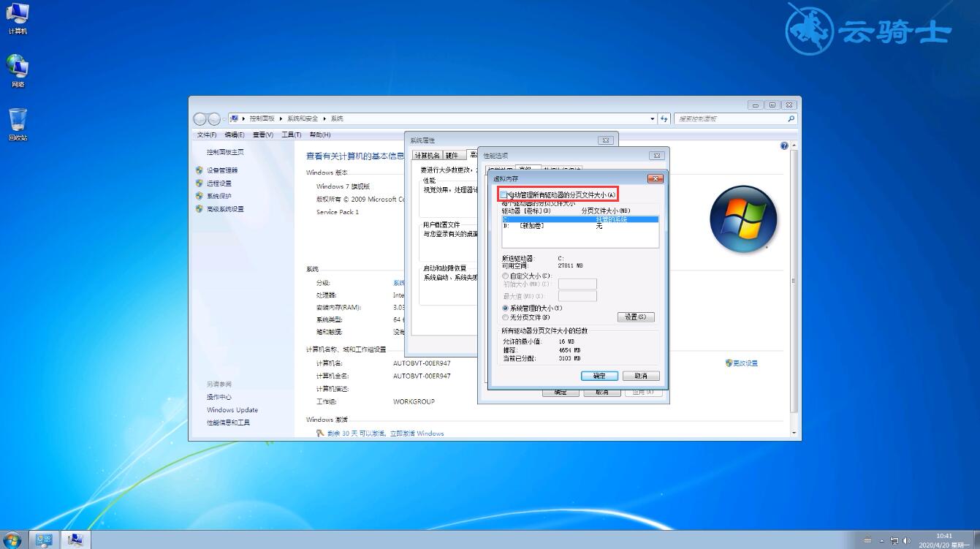Open 系统保护 link
Viewport: 980px width, 549px height.
pyautogui.click(x=219, y=196)
